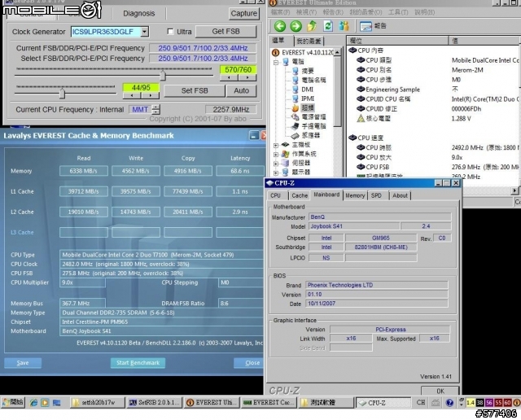Open the Clock Generator dropdown
The height and width of the screenshot is (420, 521).
coord(145,32)
